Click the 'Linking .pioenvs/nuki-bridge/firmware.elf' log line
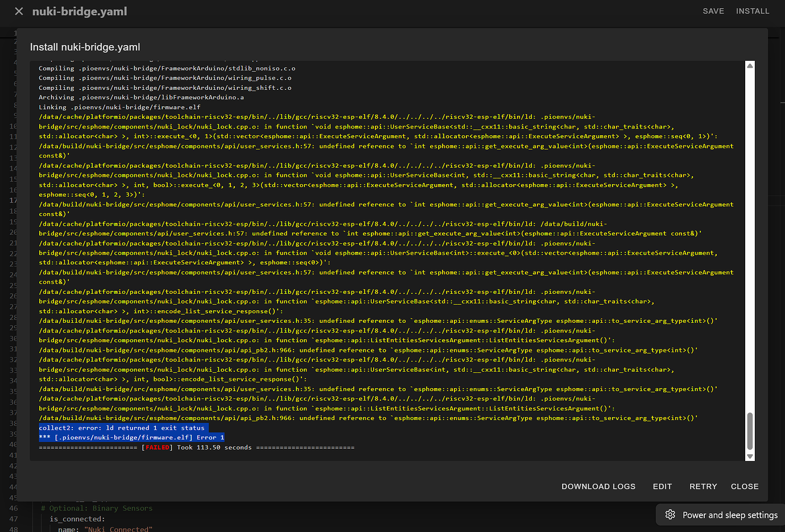The width and height of the screenshot is (785, 532). 119,107
